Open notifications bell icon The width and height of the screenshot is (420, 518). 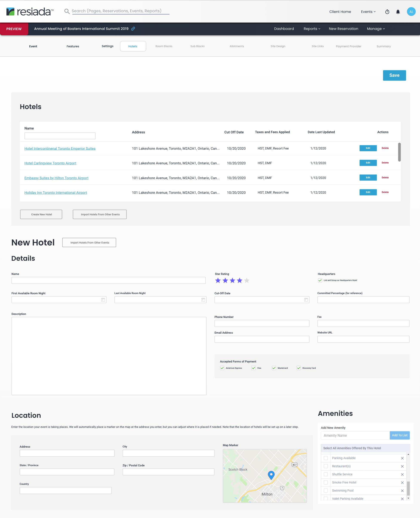coord(398,12)
